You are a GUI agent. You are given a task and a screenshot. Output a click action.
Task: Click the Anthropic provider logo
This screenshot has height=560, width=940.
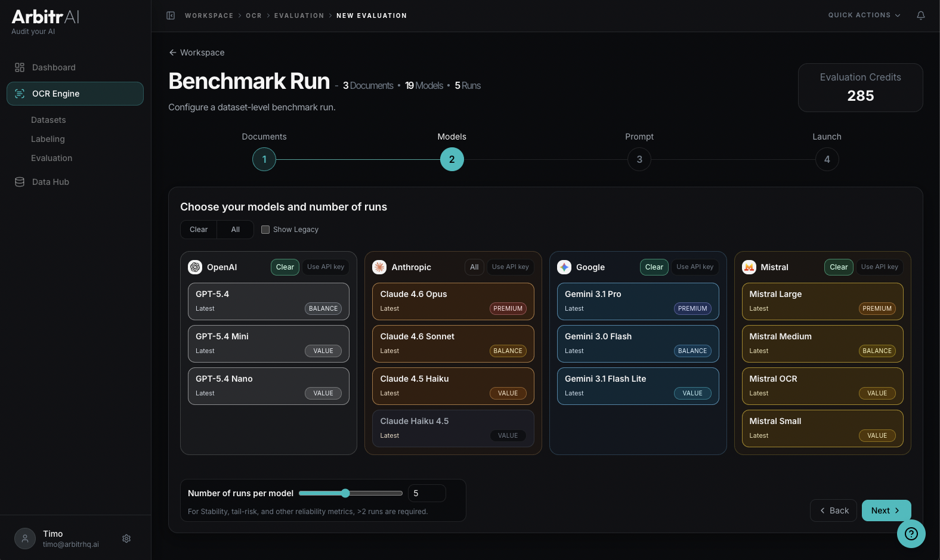(x=379, y=267)
